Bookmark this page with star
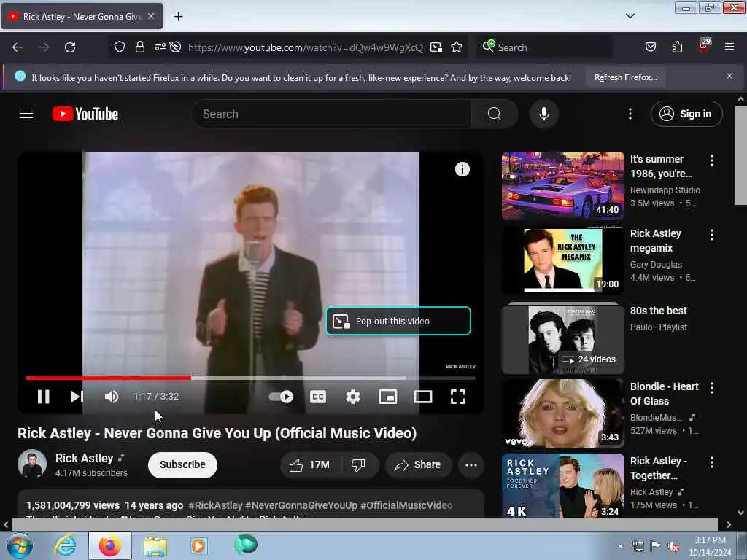Viewport: 747px width, 560px height. 457,47
